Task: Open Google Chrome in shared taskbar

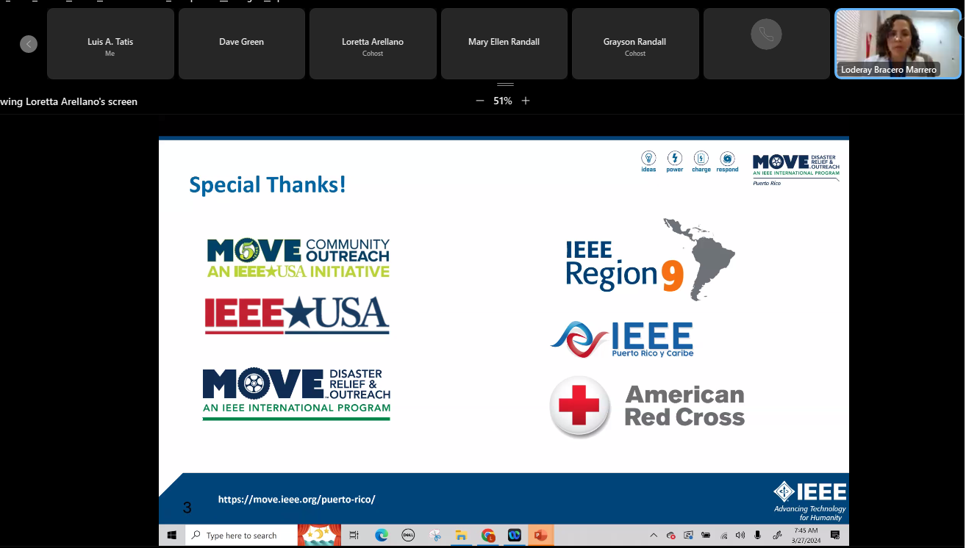Action: (x=488, y=536)
